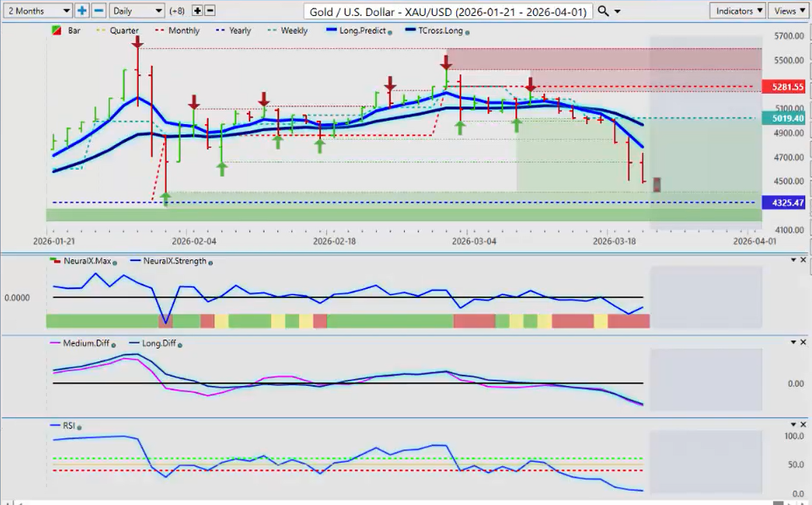Viewport: 812px width, 505px height.
Task: Close the Medium.Diff indicator panel
Action: (x=804, y=343)
